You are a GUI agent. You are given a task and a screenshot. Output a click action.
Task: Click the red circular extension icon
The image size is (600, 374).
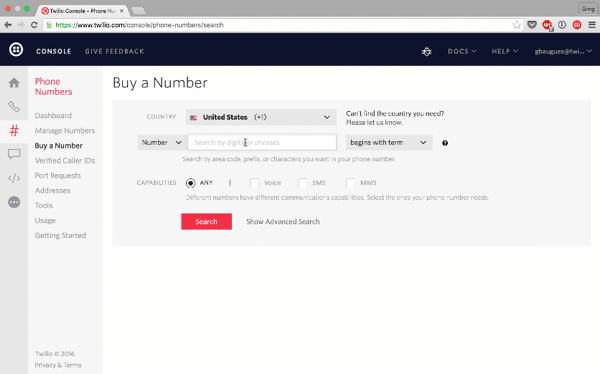(x=577, y=25)
